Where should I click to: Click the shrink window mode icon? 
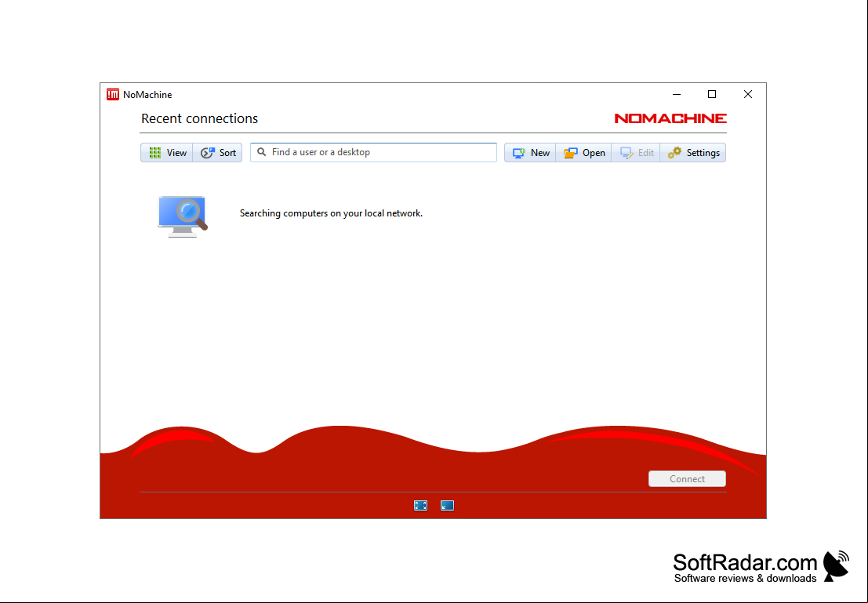(447, 506)
